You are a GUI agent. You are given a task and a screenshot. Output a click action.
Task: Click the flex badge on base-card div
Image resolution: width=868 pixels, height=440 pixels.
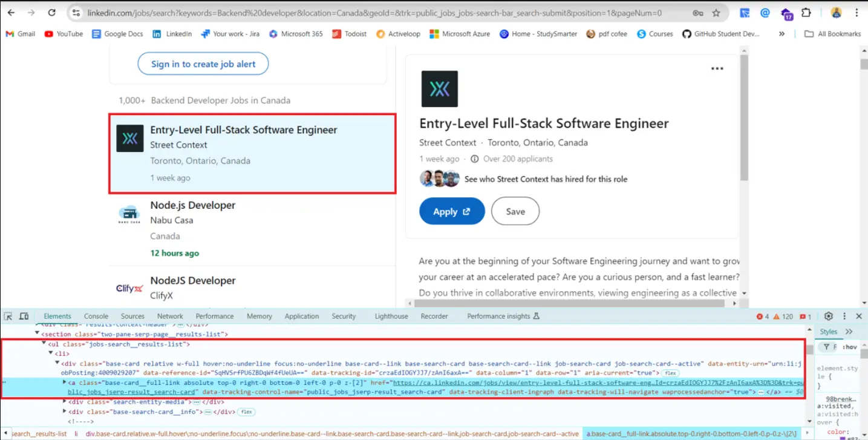pyautogui.click(x=670, y=373)
